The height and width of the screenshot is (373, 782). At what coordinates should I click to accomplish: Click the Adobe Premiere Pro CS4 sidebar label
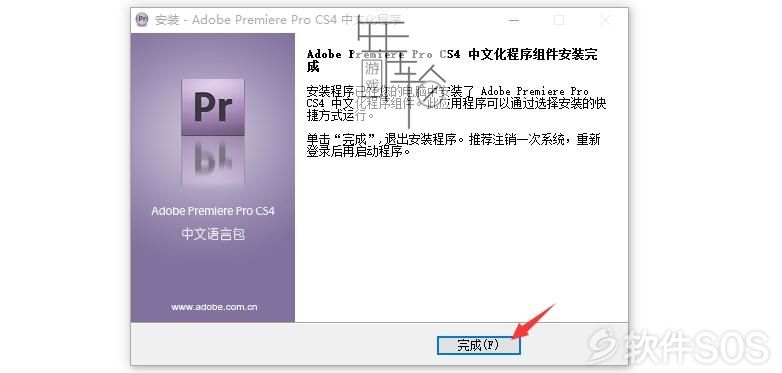(x=213, y=211)
